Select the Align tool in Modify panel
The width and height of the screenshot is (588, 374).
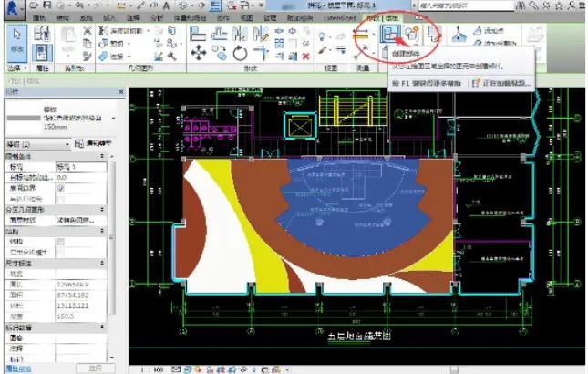coord(198,33)
